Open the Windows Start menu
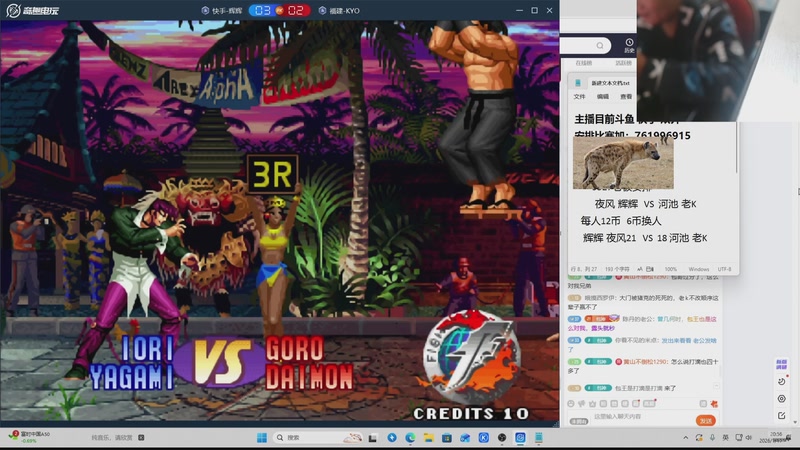The width and height of the screenshot is (800, 450). tap(262, 438)
